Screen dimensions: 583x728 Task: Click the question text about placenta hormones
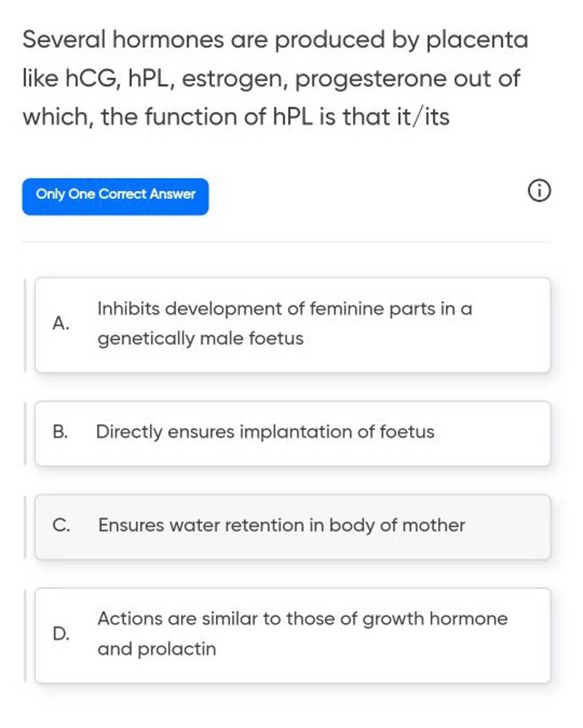point(273,78)
